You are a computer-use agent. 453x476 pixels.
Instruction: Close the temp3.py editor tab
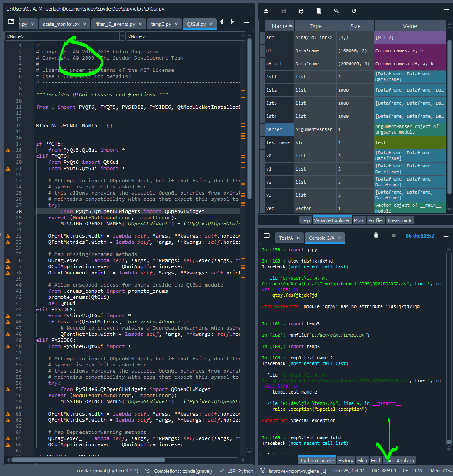(176, 24)
